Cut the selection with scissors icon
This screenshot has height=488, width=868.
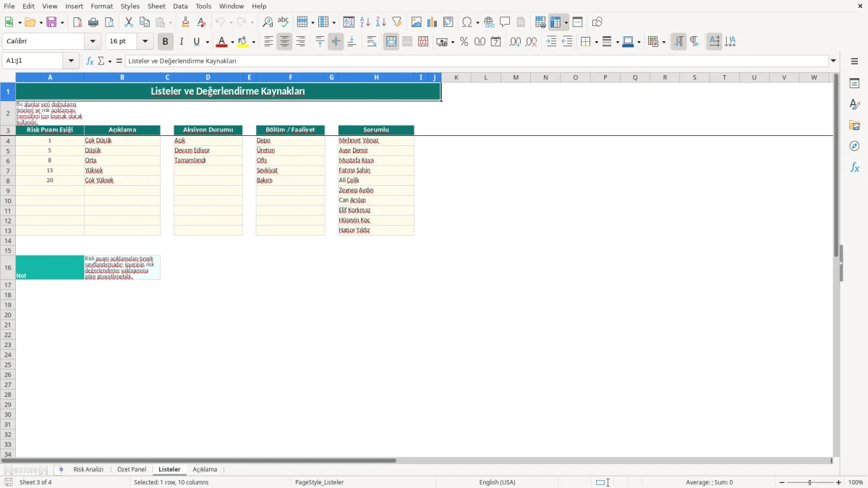pos(129,22)
